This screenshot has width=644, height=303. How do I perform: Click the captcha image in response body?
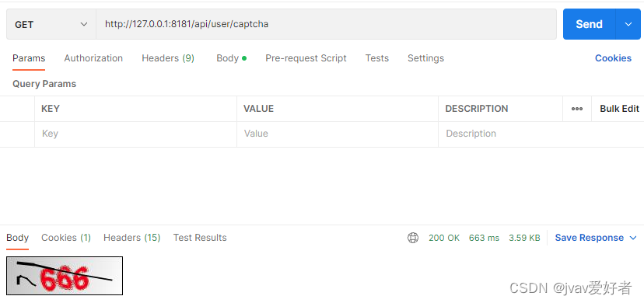coord(65,276)
